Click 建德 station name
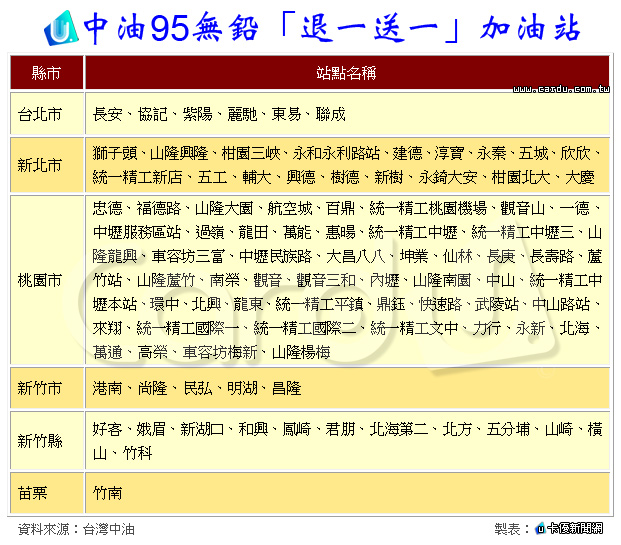Viewport: 621px width, 545px height. 408,153
